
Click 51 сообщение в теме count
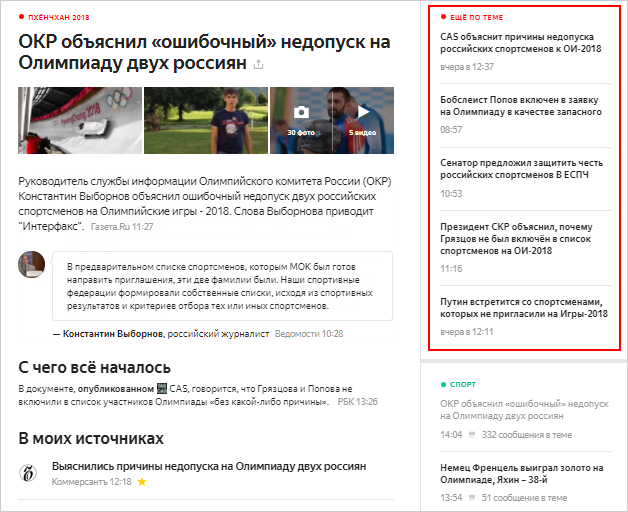click(524, 498)
